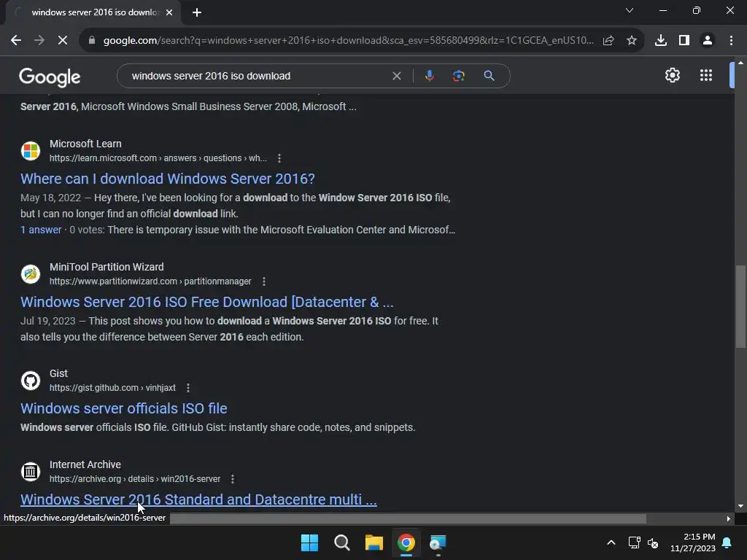
Task: Clear the search query text
Action: pyautogui.click(x=396, y=76)
